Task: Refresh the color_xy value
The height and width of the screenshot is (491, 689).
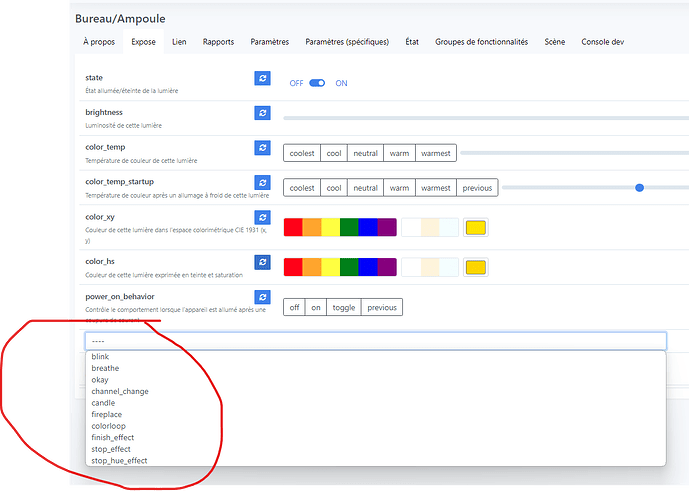Action: (x=262, y=217)
